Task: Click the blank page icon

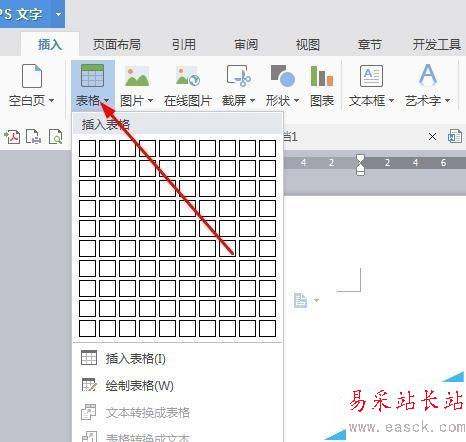Action: (x=32, y=76)
